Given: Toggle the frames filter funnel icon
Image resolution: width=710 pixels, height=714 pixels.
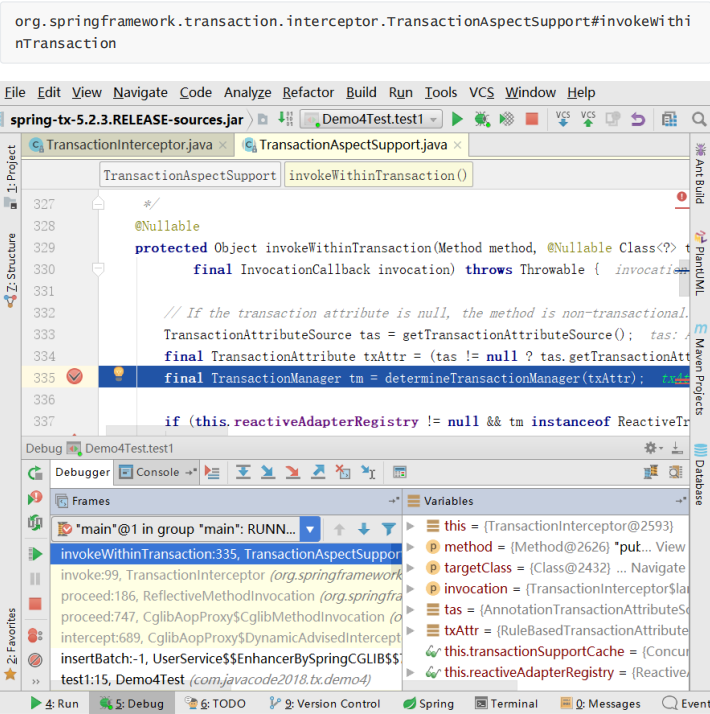Looking at the screenshot, I should point(388,529).
